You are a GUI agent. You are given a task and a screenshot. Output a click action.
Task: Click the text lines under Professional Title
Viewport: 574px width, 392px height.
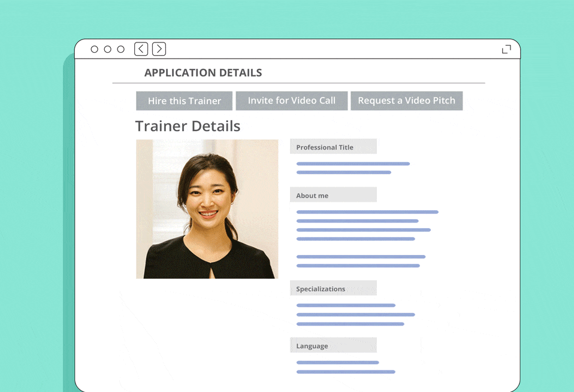point(352,168)
